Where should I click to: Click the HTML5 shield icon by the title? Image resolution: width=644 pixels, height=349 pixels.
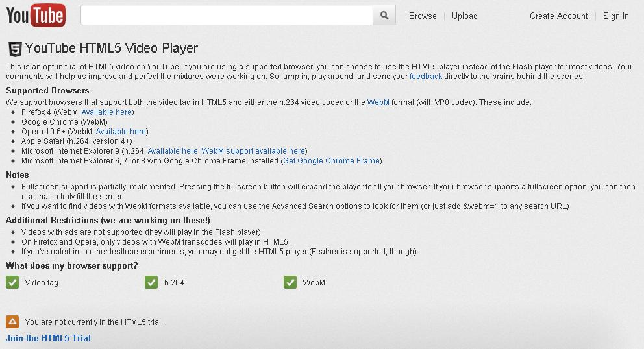15,49
